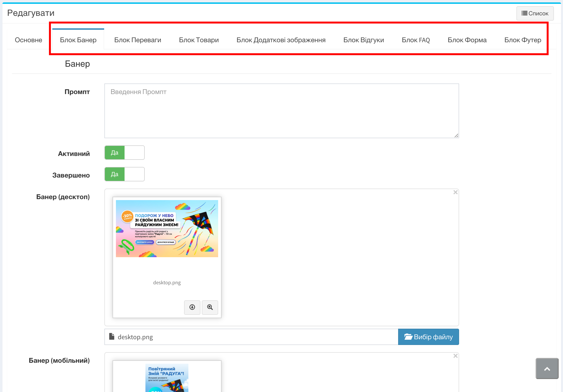
Task: Click the Вибір файлу browse button
Action: click(428, 337)
